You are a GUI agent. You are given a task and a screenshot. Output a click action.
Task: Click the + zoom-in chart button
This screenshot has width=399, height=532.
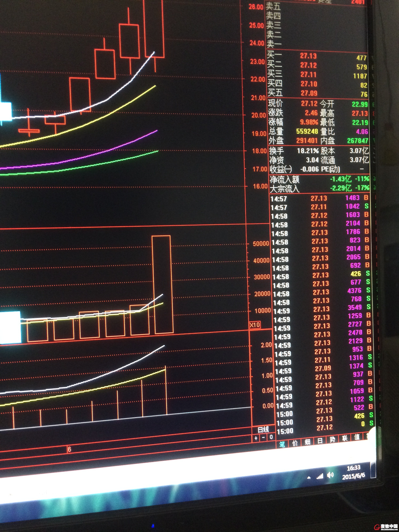pos(256,438)
